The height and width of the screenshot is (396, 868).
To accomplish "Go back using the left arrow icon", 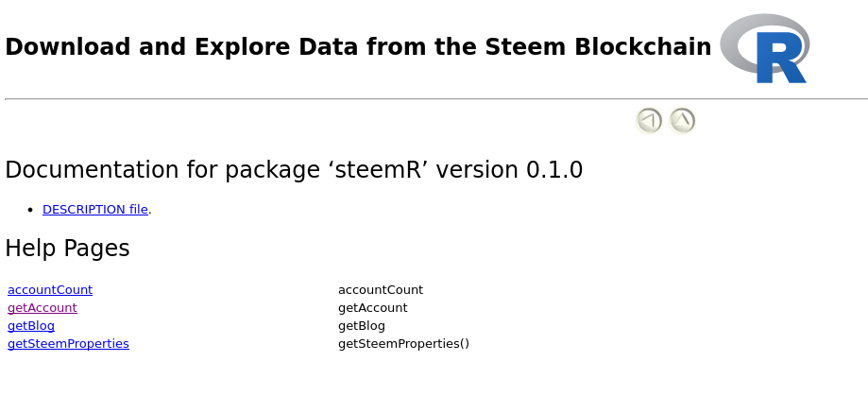I will click(649, 121).
